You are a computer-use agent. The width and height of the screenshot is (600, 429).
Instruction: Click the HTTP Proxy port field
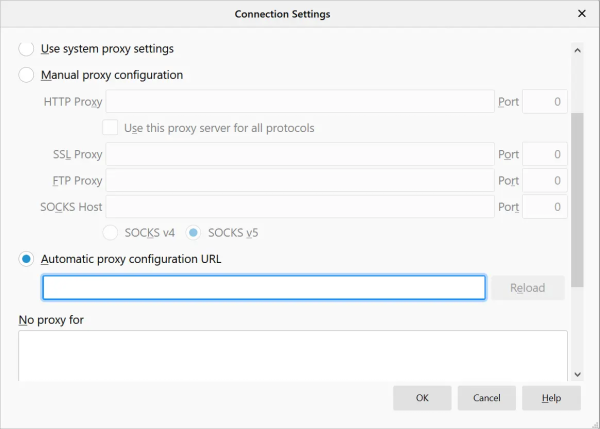545,101
